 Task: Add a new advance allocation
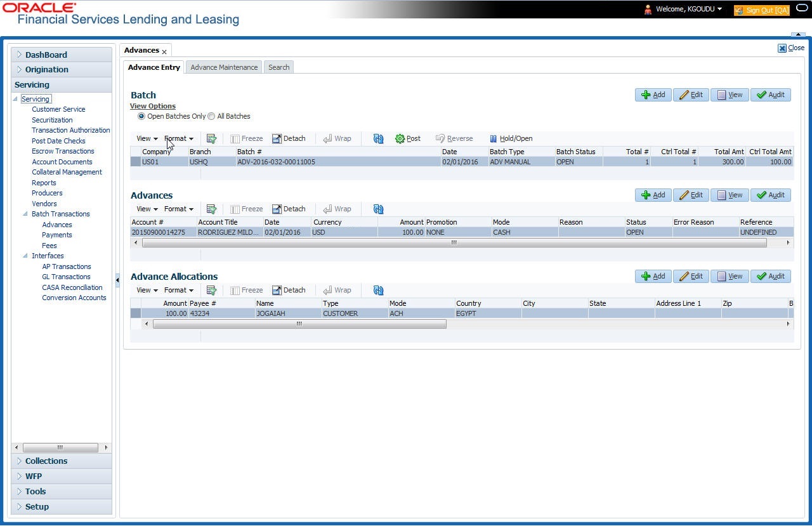click(x=653, y=276)
